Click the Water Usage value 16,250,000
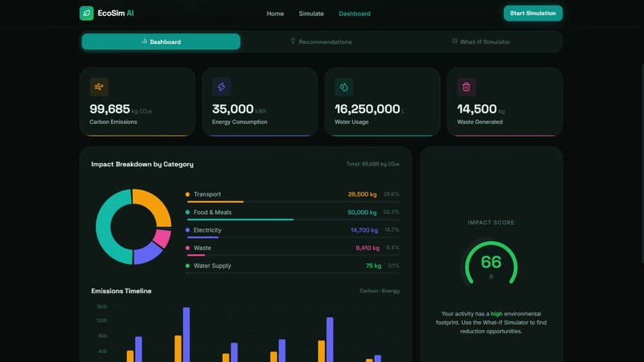The width and height of the screenshot is (644, 362). [x=368, y=109]
